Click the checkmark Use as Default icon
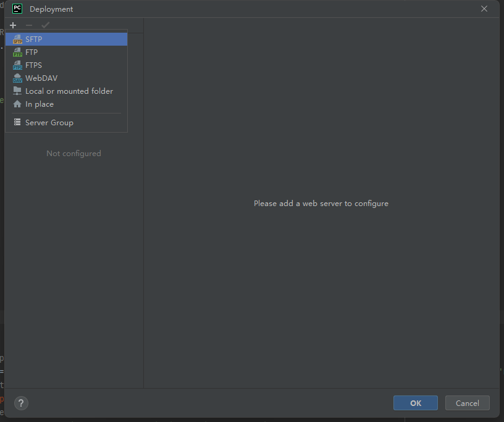Image resolution: width=504 pixels, height=422 pixels. (45, 25)
